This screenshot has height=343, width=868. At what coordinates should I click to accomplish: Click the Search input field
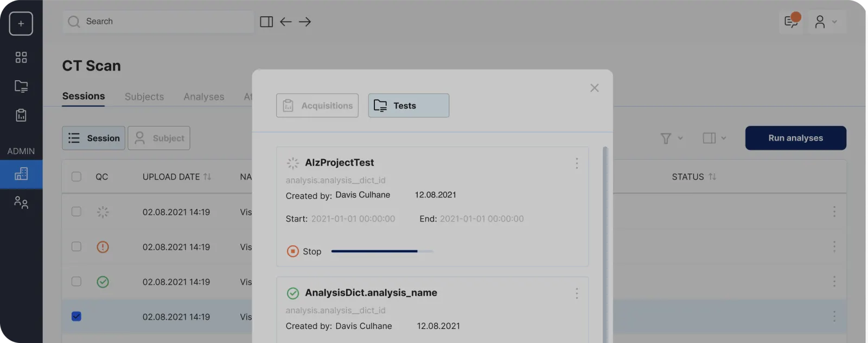click(163, 22)
